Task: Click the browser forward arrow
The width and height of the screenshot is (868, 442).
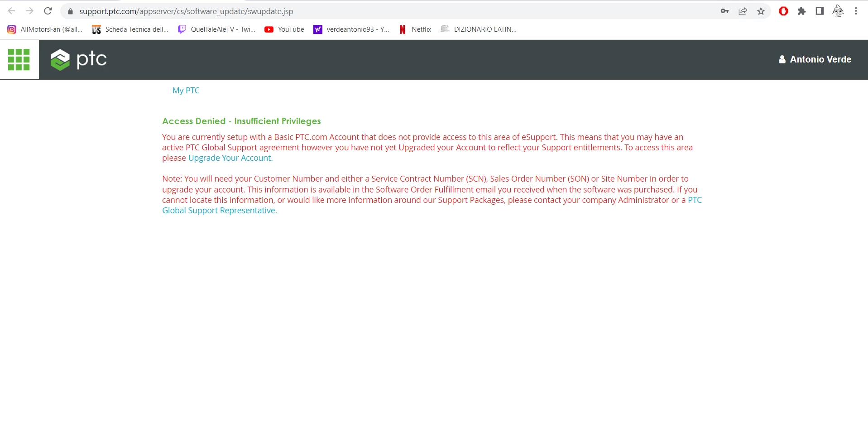Action: [30, 11]
